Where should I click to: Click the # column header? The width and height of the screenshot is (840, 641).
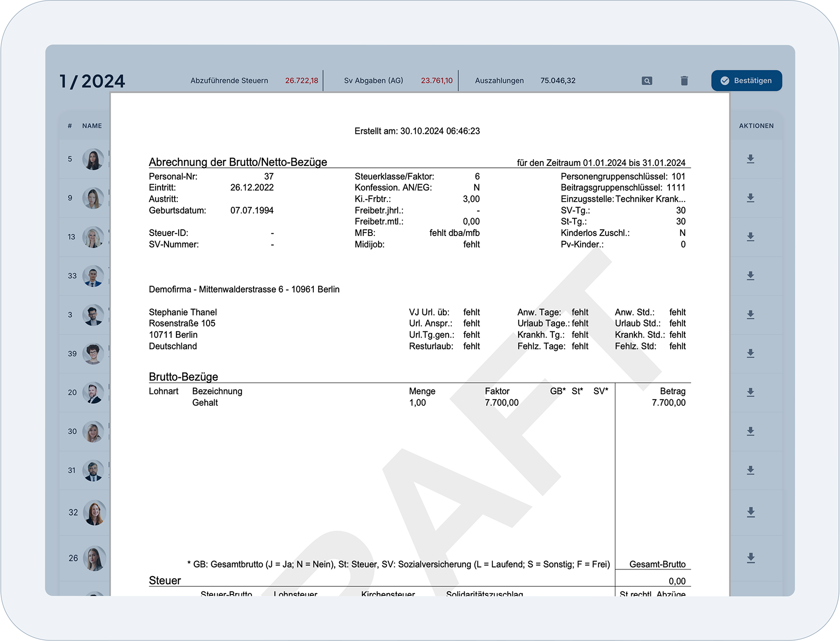[70, 126]
